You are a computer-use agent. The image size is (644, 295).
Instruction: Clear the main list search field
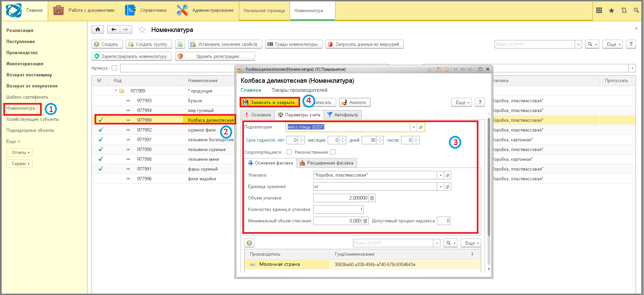pyautogui.click(x=578, y=44)
